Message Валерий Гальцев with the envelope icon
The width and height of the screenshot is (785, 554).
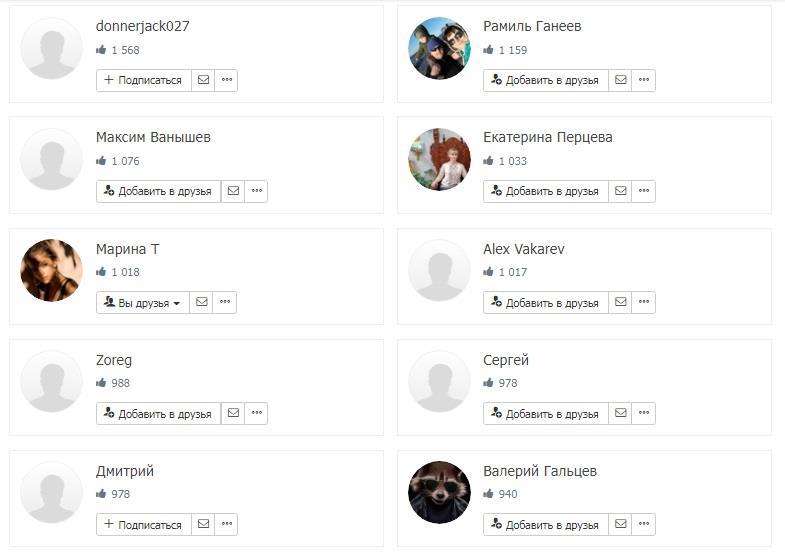[x=621, y=524]
